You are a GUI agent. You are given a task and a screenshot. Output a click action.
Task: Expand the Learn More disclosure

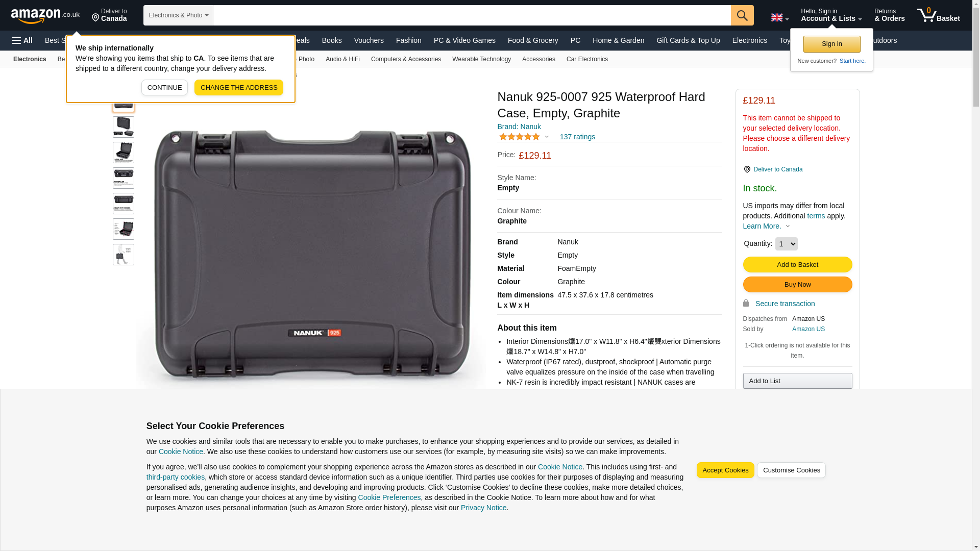pos(766,226)
